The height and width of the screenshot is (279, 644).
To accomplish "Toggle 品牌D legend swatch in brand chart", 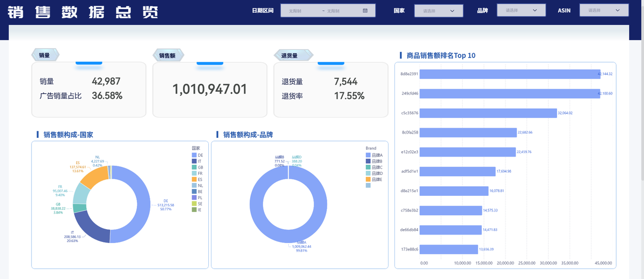I will coord(368,173).
